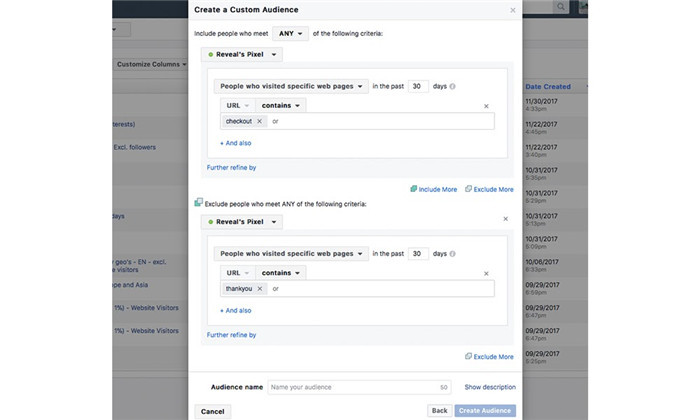Close the Create a Custom Audience dialog
This screenshot has width=700, height=420.
click(513, 10)
